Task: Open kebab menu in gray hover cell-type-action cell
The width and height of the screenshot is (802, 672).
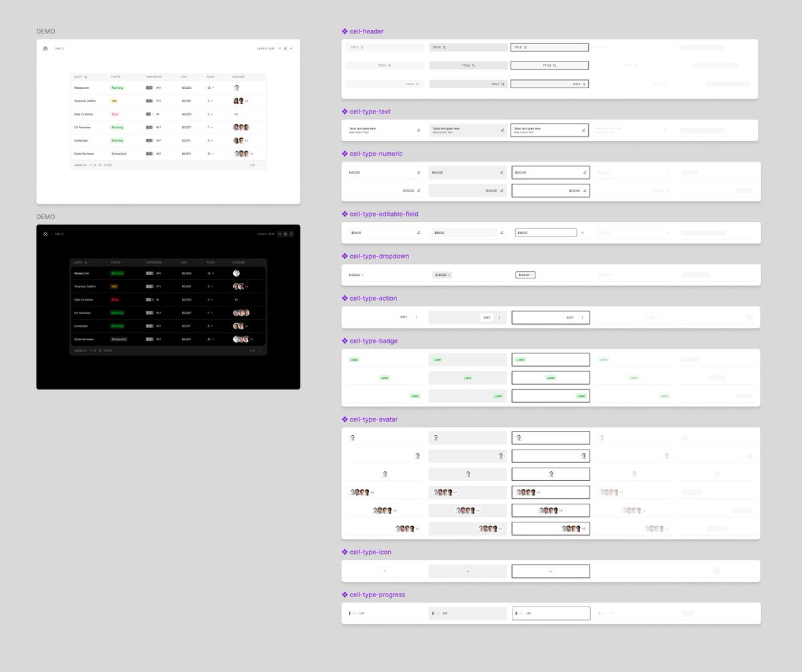Action: point(499,317)
